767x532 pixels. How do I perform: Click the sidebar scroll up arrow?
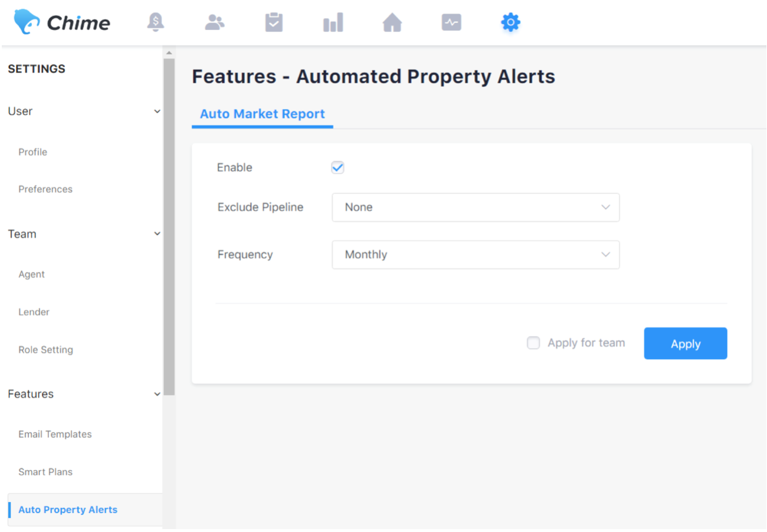click(x=169, y=53)
